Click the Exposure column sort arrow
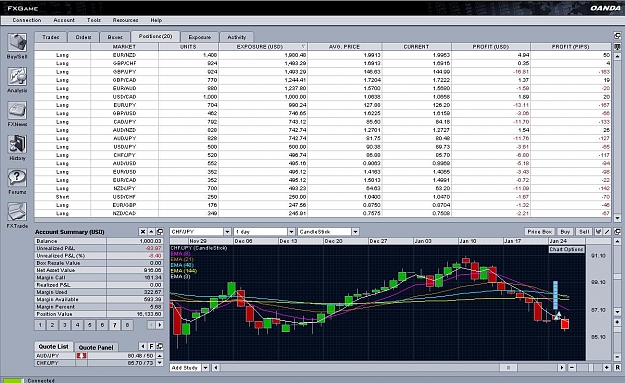The image size is (625, 383). point(303,47)
